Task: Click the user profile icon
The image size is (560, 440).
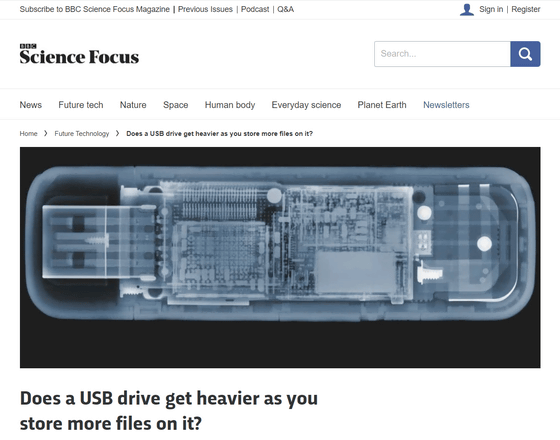Action: pos(467,10)
